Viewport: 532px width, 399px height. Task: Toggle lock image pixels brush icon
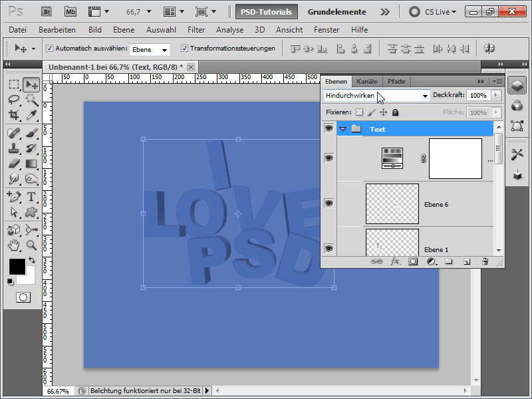(x=372, y=112)
